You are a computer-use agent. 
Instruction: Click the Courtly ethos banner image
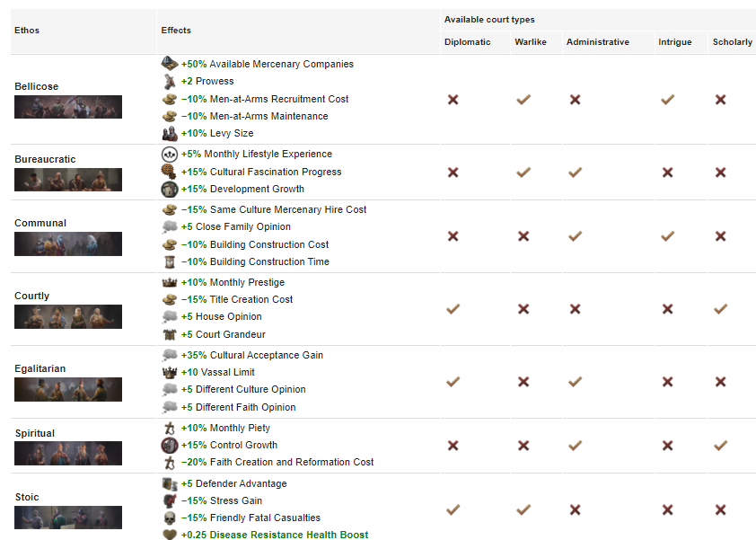coord(68,316)
